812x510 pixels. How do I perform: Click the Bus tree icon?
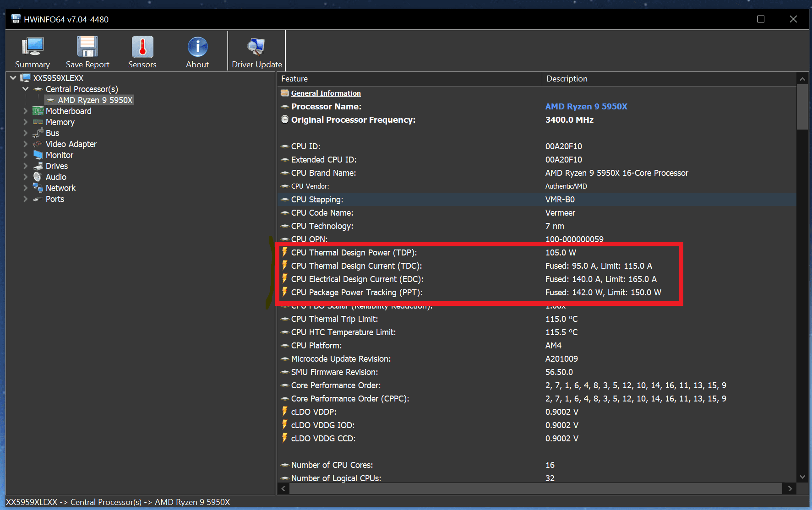point(38,133)
